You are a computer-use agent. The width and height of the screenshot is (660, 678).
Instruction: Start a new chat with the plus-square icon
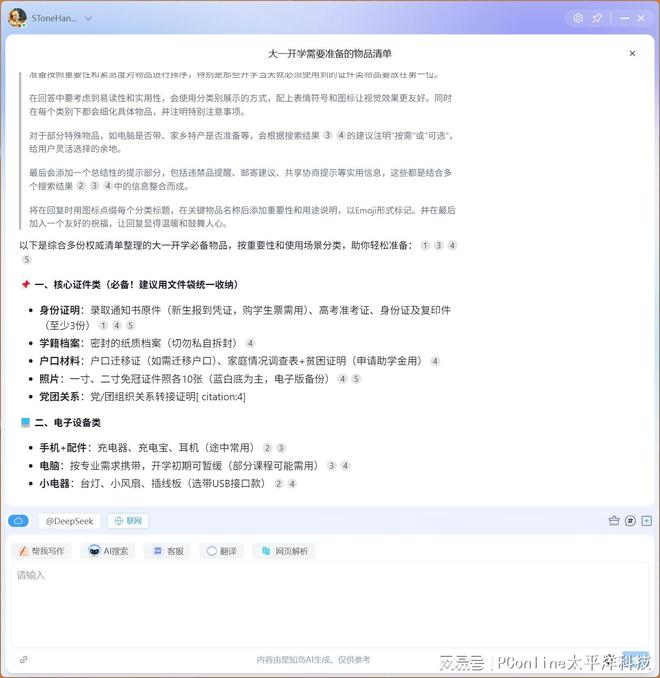pyautogui.click(x=647, y=521)
